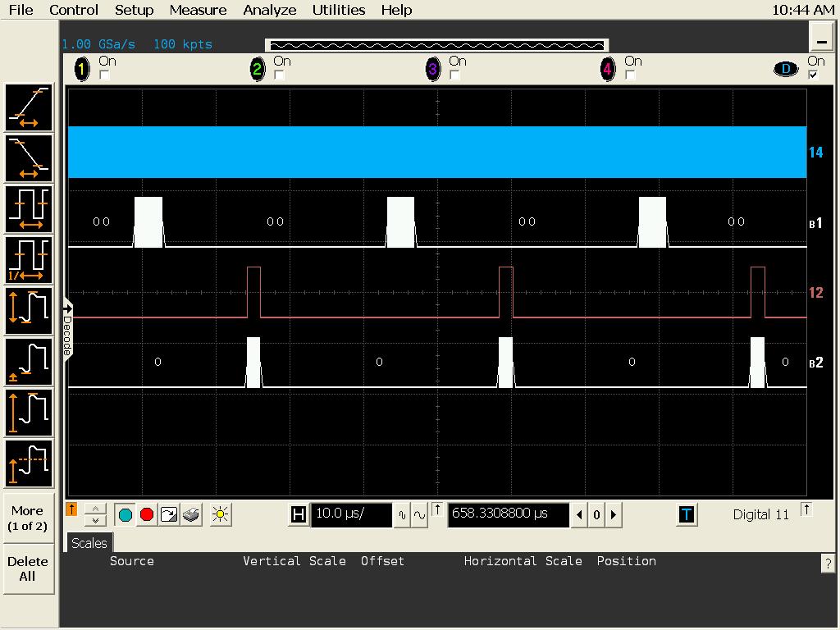
Task: Click the green Run acquisition button
Action: click(125, 515)
